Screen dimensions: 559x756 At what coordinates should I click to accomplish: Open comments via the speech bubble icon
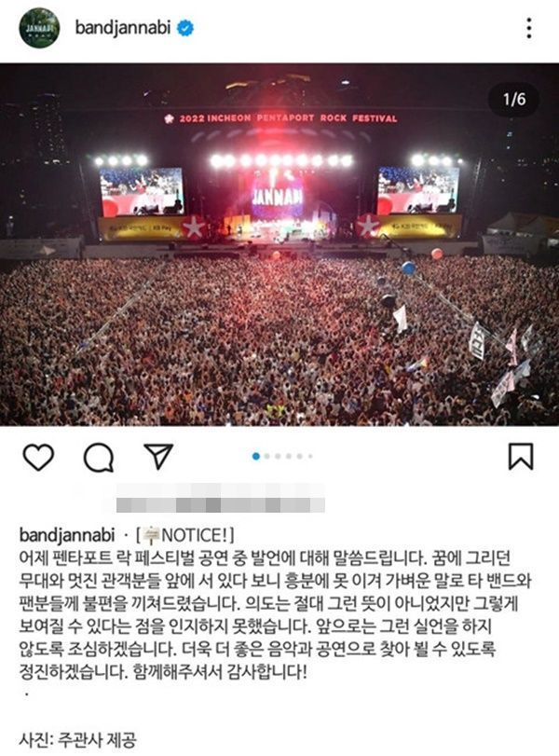(x=99, y=457)
